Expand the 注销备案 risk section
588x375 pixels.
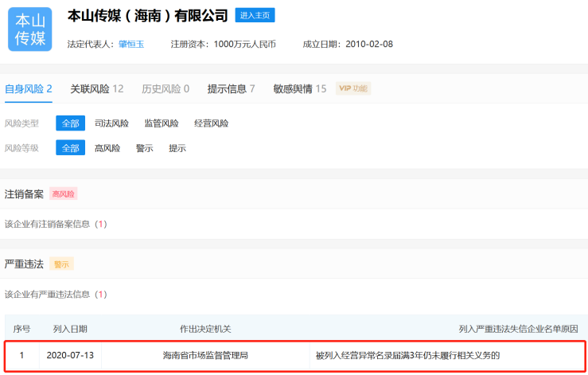[25, 193]
